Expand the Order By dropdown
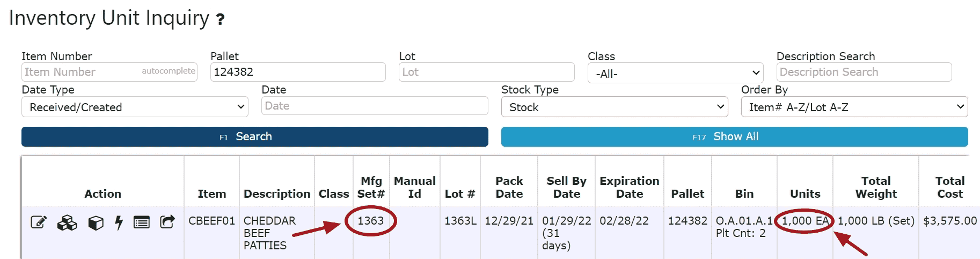Screen dimensions: 980x259 tap(854, 107)
